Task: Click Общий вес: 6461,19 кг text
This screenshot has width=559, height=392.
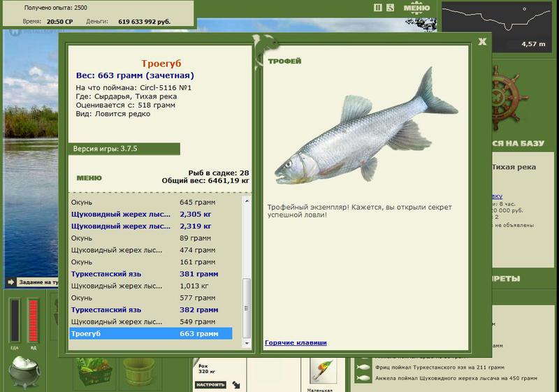Action: (205, 181)
